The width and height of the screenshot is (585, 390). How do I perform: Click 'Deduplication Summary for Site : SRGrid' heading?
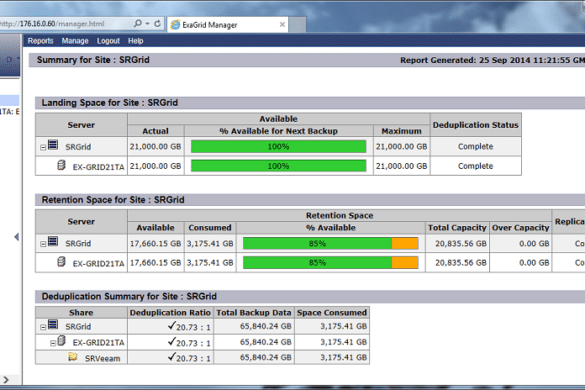pyautogui.click(x=129, y=297)
